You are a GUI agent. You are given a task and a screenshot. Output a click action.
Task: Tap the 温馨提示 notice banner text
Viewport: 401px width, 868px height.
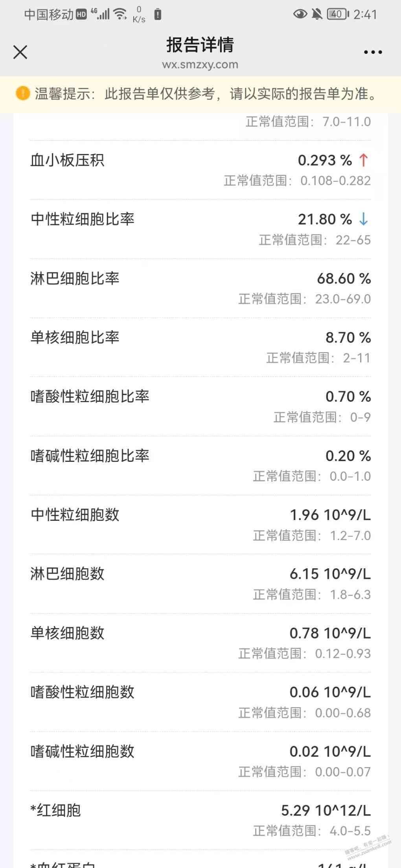pyautogui.click(x=206, y=94)
